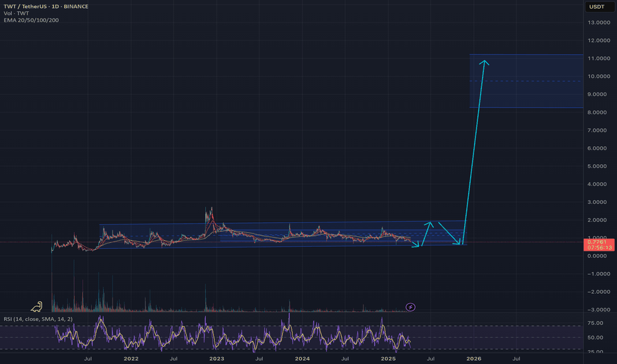Click the −1.0000 price axis label
Screen dimensions: 617x364
(x=599, y=274)
